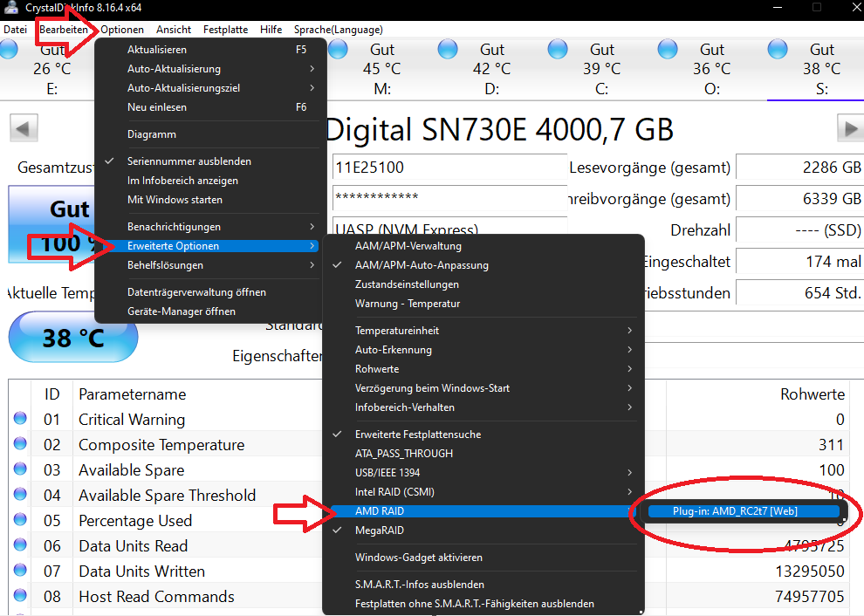The width and height of the screenshot is (864, 616).
Task: Open Warnung - Temperatur setting
Action: pos(483,304)
